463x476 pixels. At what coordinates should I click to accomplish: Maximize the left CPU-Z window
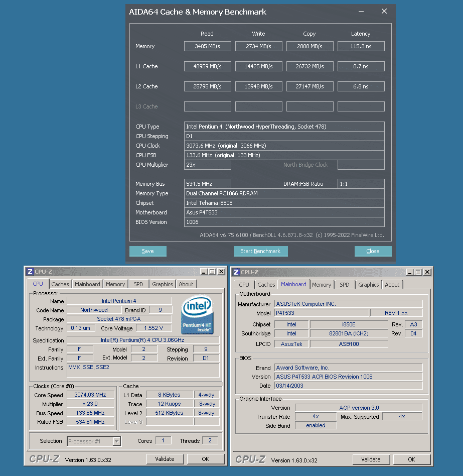pos(212,272)
